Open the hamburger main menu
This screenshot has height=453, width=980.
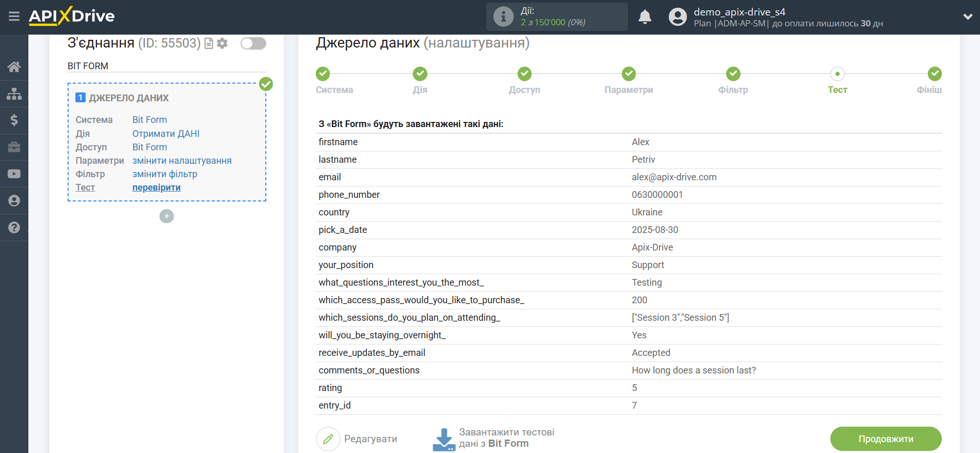tap(14, 17)
